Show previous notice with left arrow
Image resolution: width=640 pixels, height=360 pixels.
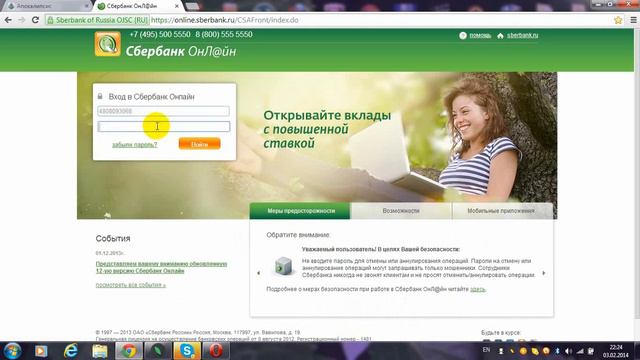point(258,273)
